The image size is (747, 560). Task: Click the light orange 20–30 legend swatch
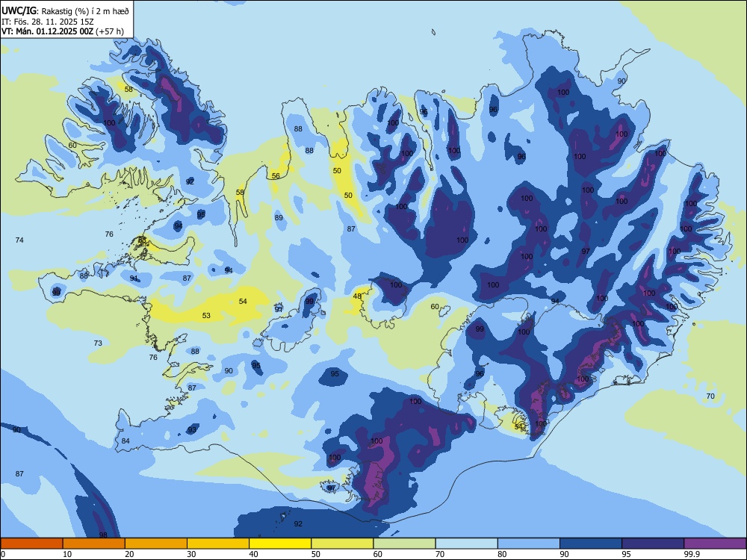[x=156, y=544]
